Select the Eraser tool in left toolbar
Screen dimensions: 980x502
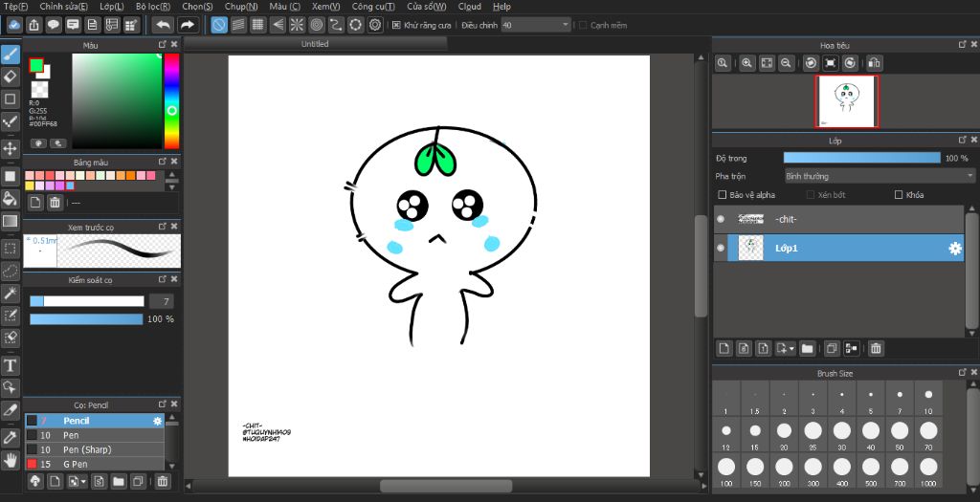point(11,76)
